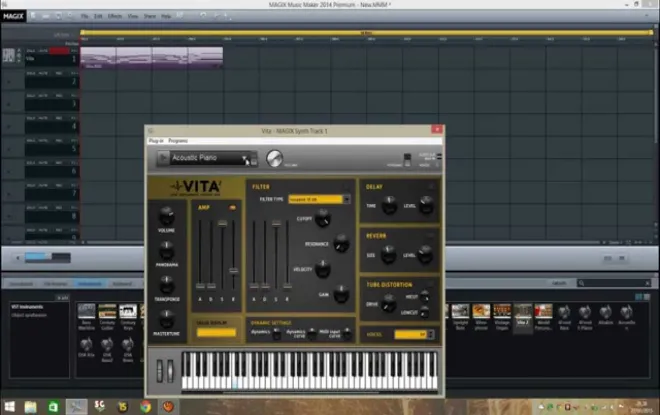660x415 pixels.
Task: Click the track 1 instrument icon
Action: pyautogui.click(x=8, y=56)
